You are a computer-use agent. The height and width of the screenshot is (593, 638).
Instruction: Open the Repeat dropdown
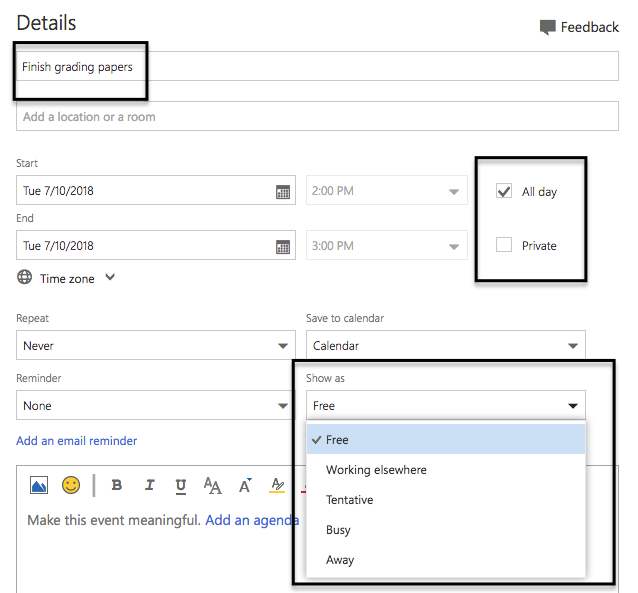click(155, 346)
